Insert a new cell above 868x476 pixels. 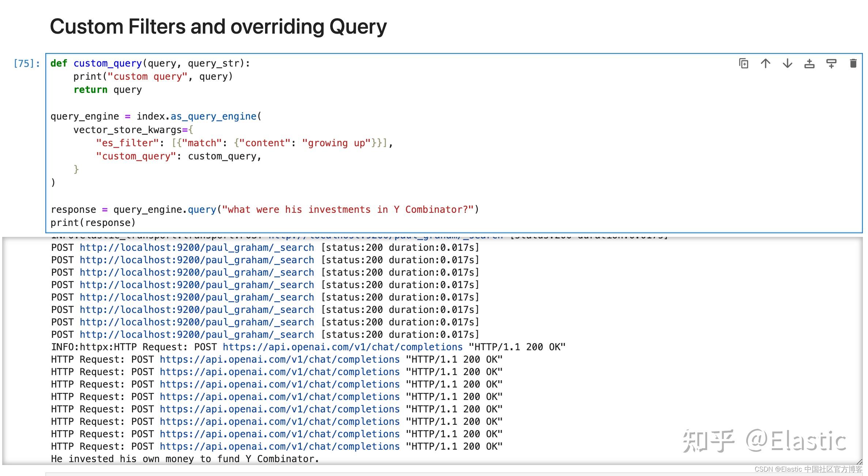pyautogui.click(x=809, y=63)
